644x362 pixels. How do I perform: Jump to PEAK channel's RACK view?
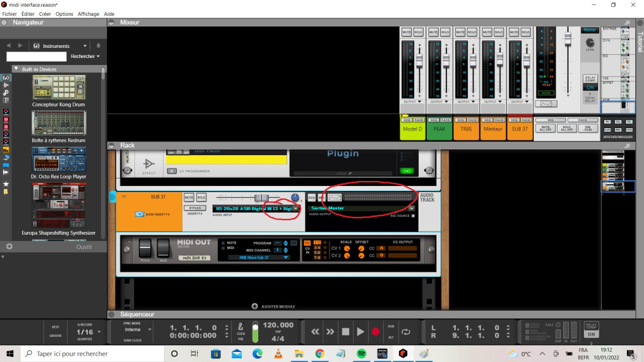[446, 120]
